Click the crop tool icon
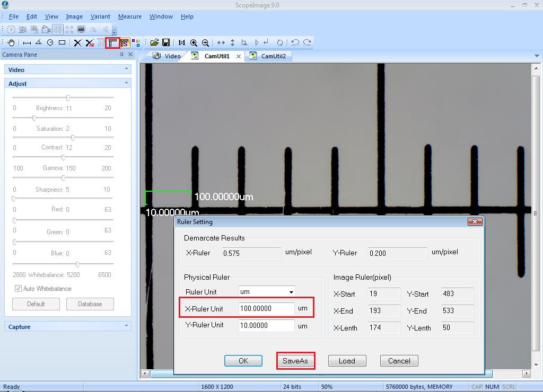Screen dimensions: 543x392 pos(244,42)
